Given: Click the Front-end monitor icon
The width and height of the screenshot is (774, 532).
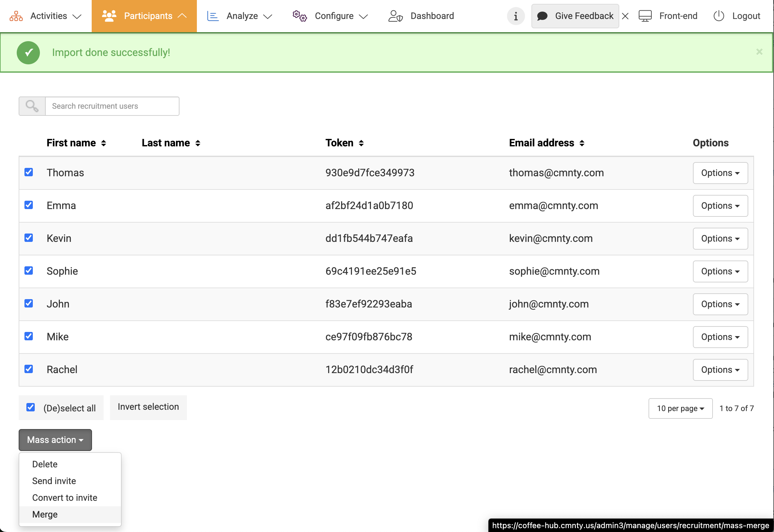Looking at the screenshot, I should [x=645, y=16].
